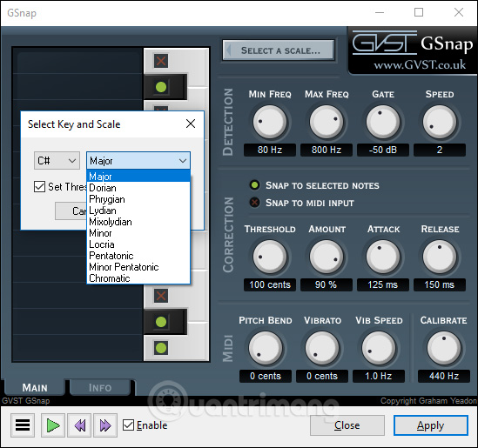Choose Chromatic from the scale list
478x448 pixels.
(x=138, y=278)
